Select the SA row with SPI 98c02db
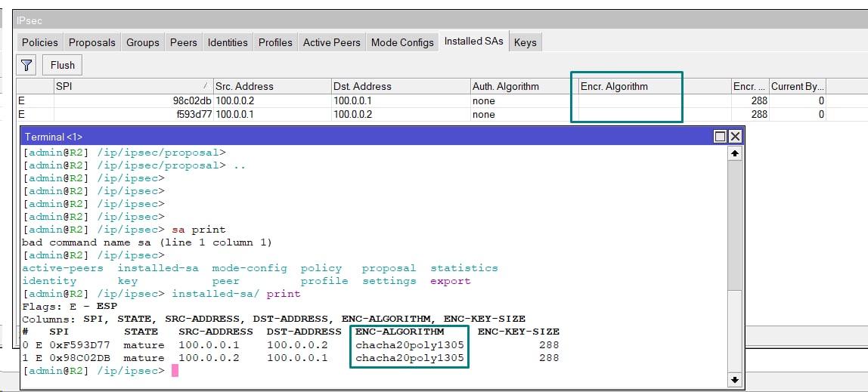 coord(420,100)
